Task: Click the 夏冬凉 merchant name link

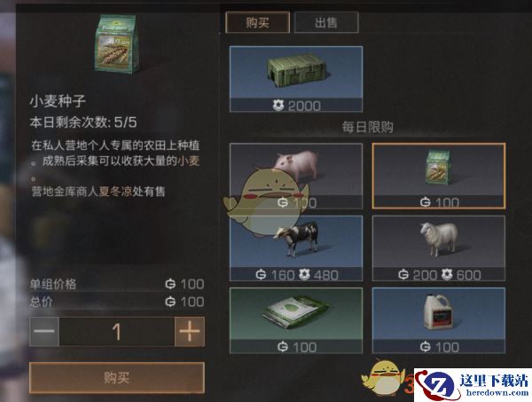Action: tap(115, 192)
